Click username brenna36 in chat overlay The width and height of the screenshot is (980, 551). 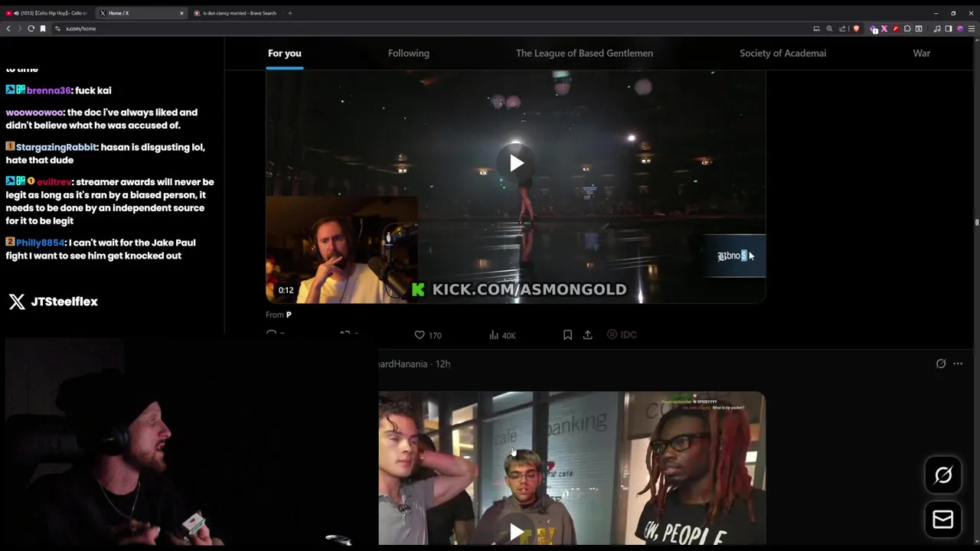pyautogui.click(x=49, y=90)
